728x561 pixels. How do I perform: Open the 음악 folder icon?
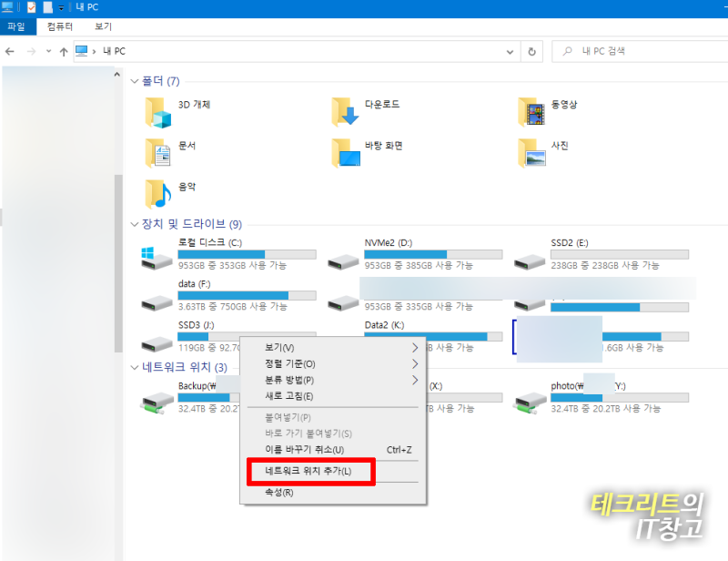click(157, 194)
